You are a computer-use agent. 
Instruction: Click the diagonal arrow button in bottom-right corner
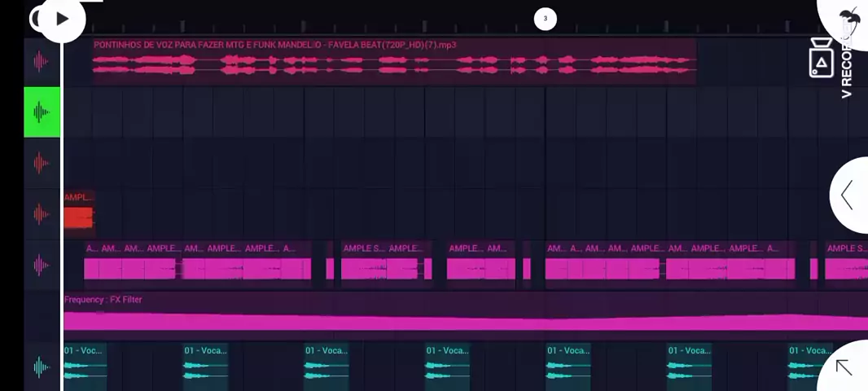click(x=844, y=367)
